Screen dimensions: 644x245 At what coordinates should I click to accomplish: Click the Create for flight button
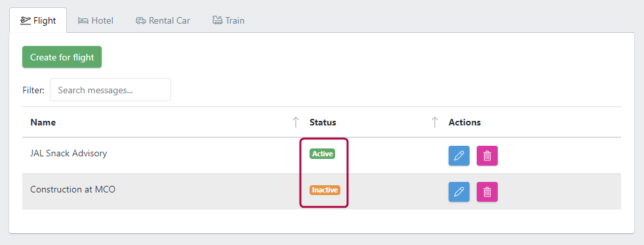point(62,57)
